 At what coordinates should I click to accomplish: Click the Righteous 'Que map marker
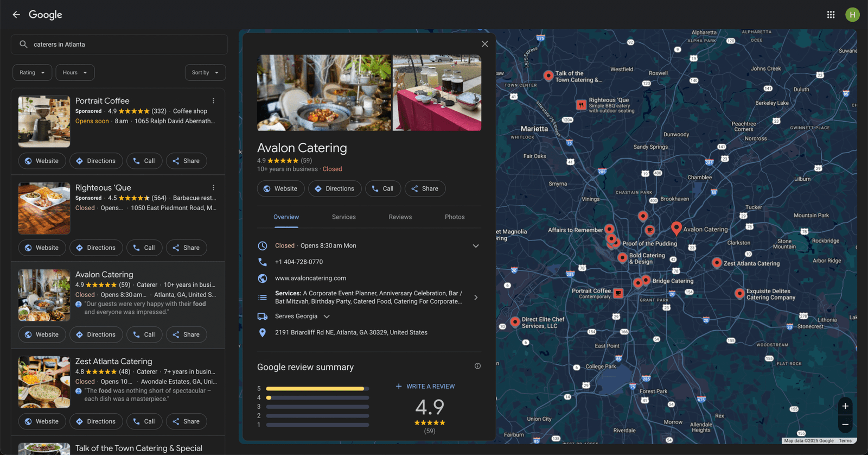[581, 104]
